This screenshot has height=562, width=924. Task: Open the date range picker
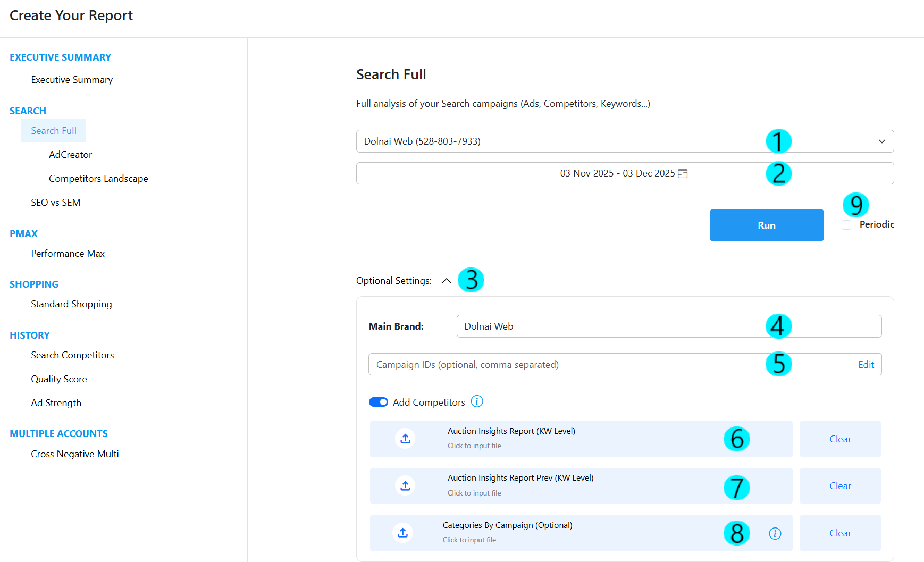tap(617, 173)
